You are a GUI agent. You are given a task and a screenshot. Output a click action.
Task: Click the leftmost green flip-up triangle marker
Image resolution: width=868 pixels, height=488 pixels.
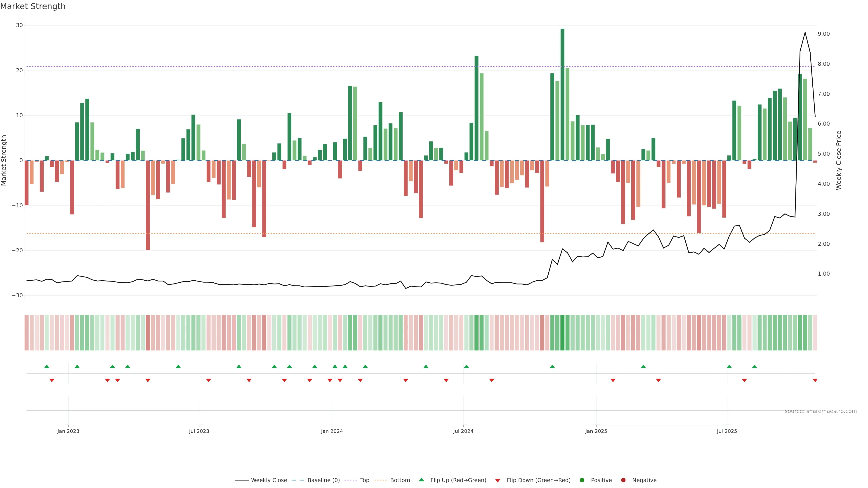(47, 366)
